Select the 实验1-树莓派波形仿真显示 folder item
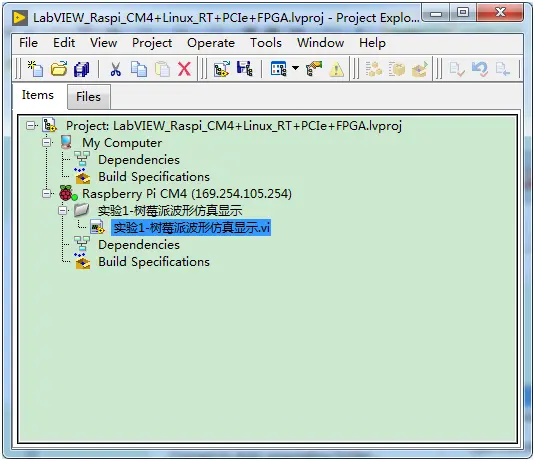This screenshot has height=461, width=535. 170,211
